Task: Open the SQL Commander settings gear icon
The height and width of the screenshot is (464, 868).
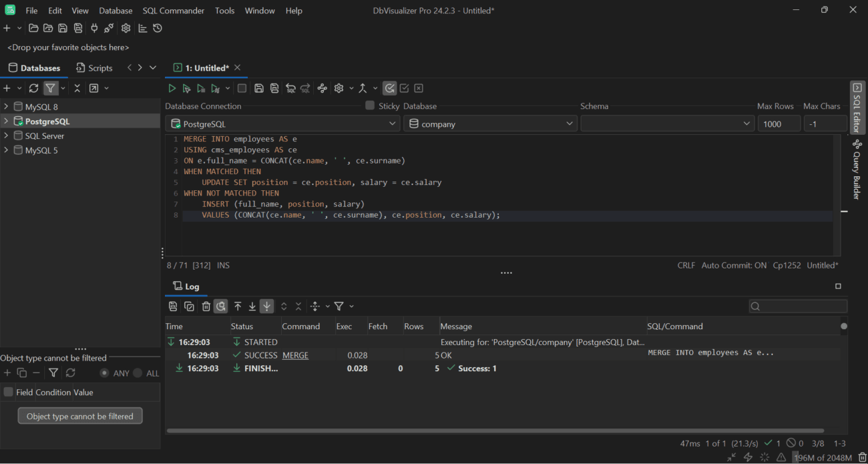Action: [x=339, y=87]
